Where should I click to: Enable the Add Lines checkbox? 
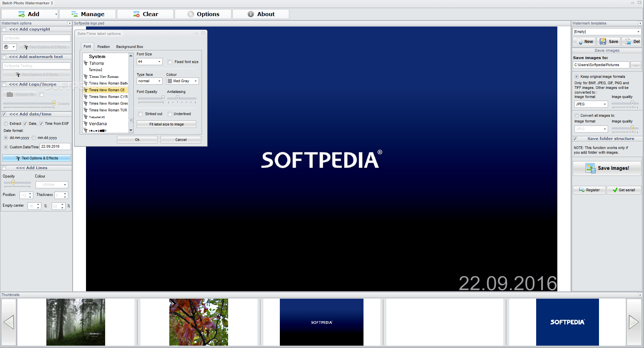click(x=4, y=168)
